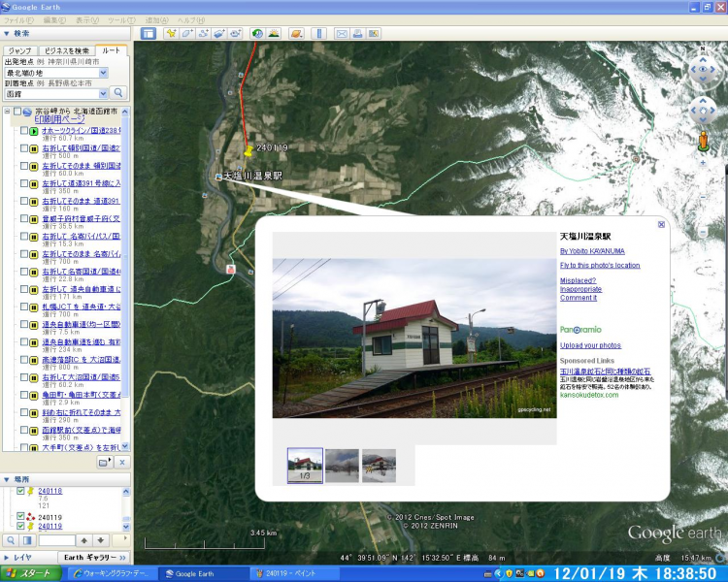Viewport: 728px width, 582px height.
Task: Switch to the ジャンプ tab
Action: 20,50
